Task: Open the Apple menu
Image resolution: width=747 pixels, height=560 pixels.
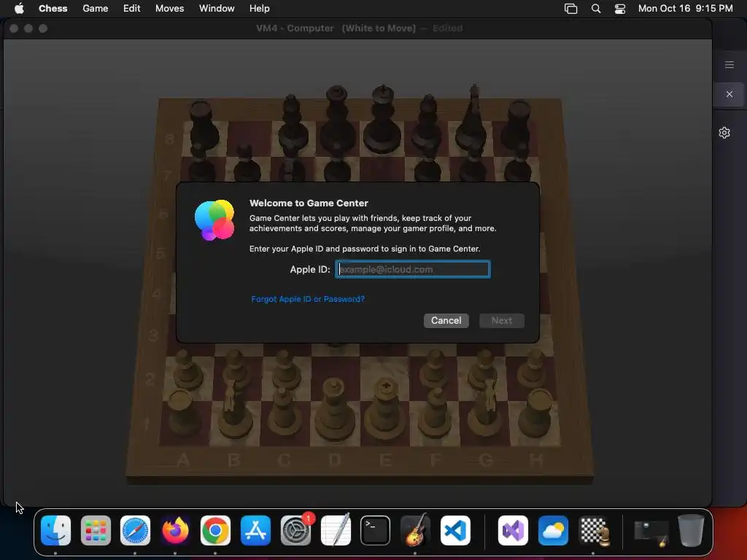Action: (19, 9)
